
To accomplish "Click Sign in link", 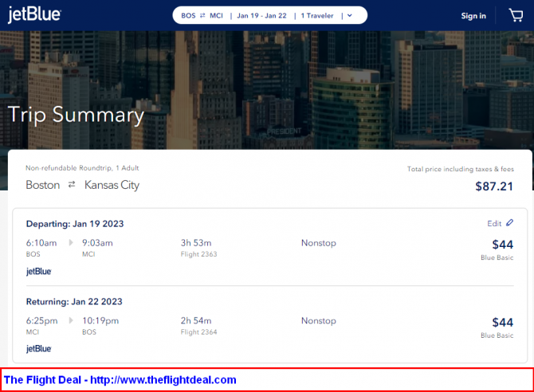I will point(473,16).
